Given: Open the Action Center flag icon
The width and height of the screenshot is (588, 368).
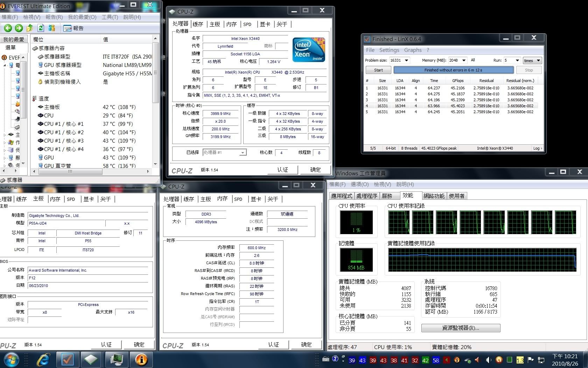Looking at the screenshot, I should pyautogui.click(x=531, y=360).
